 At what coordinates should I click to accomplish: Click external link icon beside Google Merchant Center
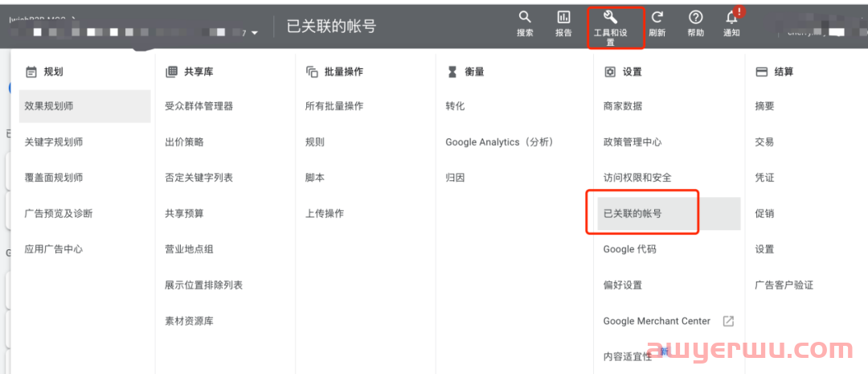pyautogui.click(x=728, y=321)
